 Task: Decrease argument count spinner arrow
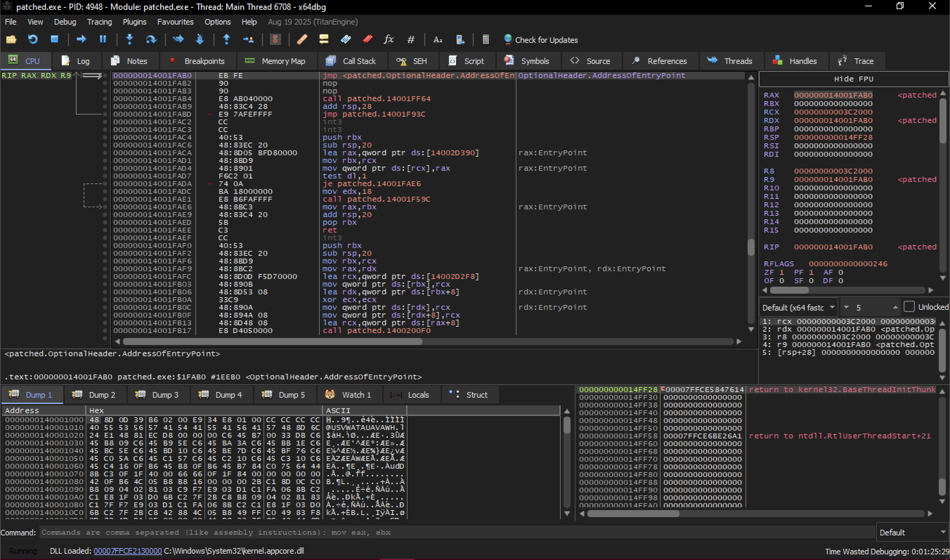coord(847,307)
